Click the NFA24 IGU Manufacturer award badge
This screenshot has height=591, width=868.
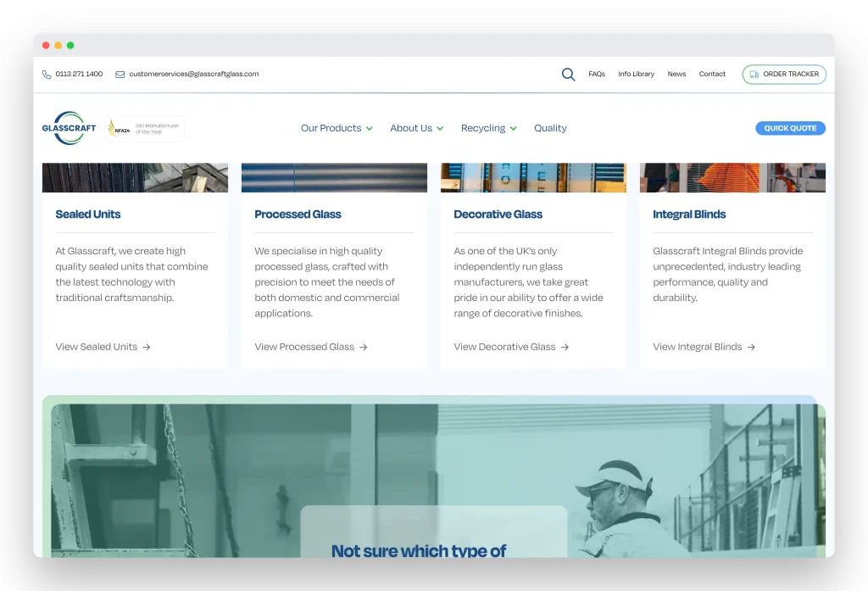(x=144, y=129)
